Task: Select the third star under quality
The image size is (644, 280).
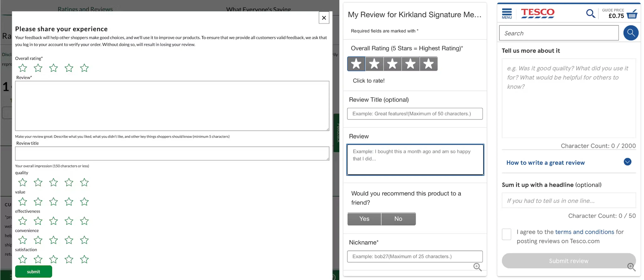Action: [x=54, y=182]
